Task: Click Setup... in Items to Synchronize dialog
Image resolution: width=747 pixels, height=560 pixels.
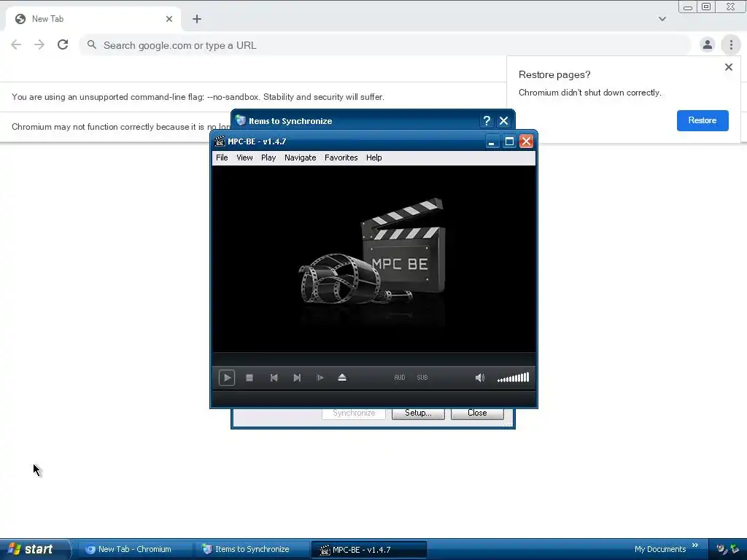Action: pyautogui.click(x=418, y=413)
